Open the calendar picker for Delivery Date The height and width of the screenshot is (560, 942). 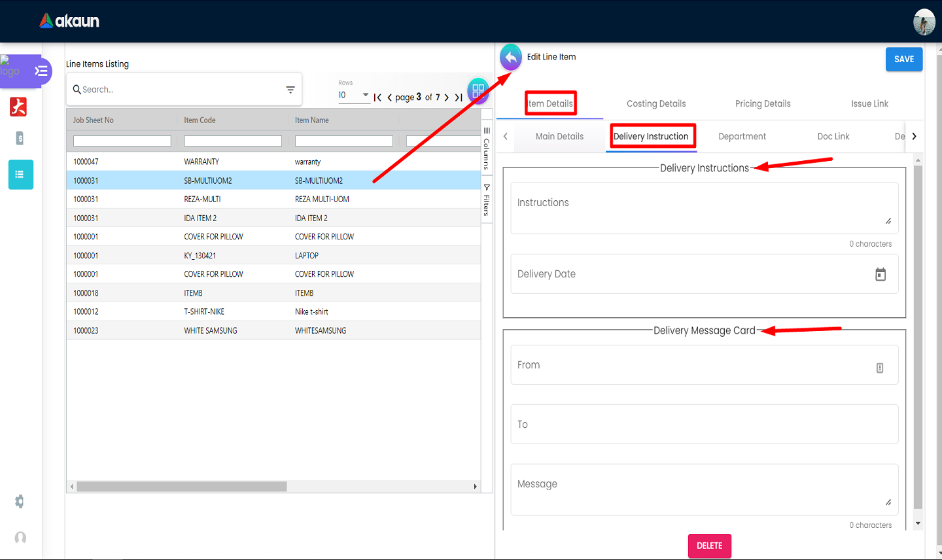tap(880, 275)
